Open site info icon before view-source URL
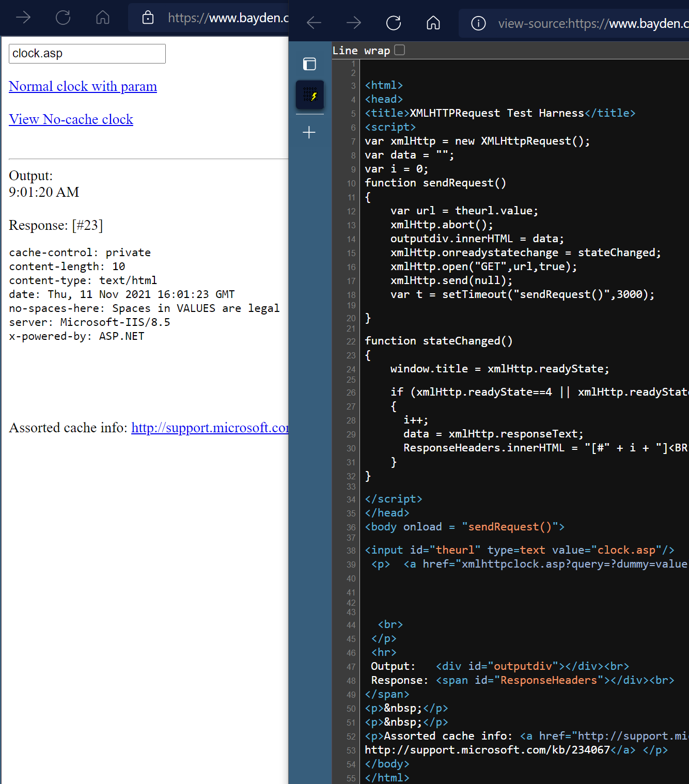The height and width of the screenshot is (784, 689). click(478, 23)
